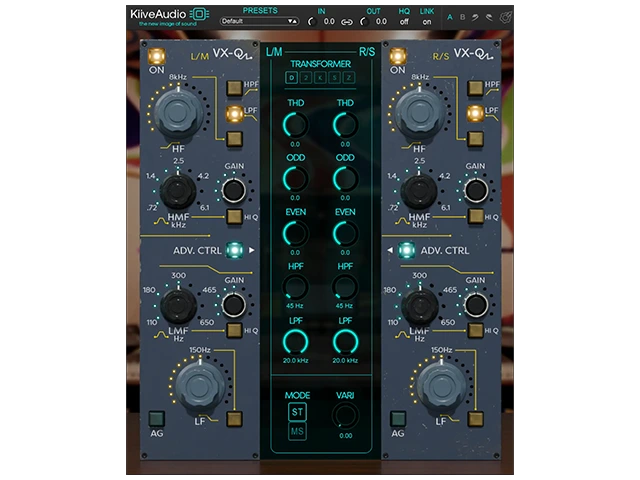This screenshot has height=480, width=640.
Task: Click the R/S LMF frequency knob
Action: click(420, 305)
